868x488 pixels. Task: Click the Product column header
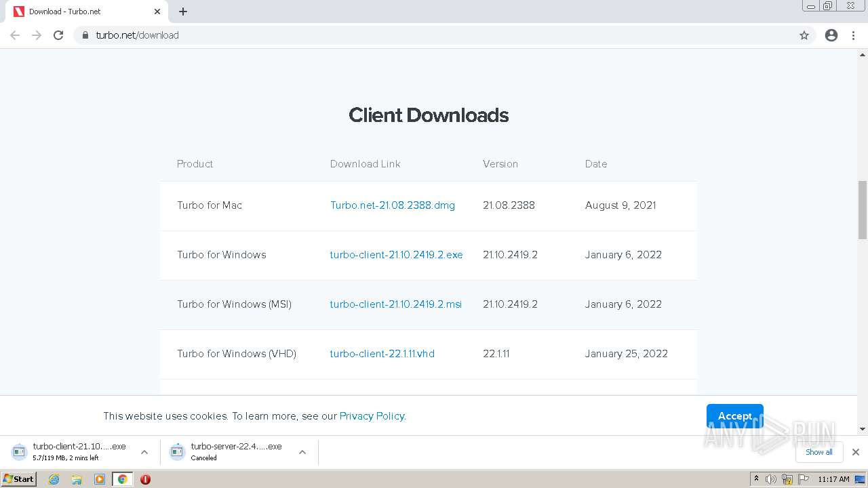click(x=195, y=164)
